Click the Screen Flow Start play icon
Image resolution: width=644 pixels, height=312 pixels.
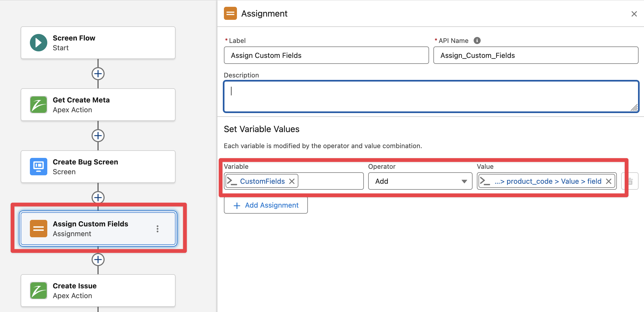38,43
